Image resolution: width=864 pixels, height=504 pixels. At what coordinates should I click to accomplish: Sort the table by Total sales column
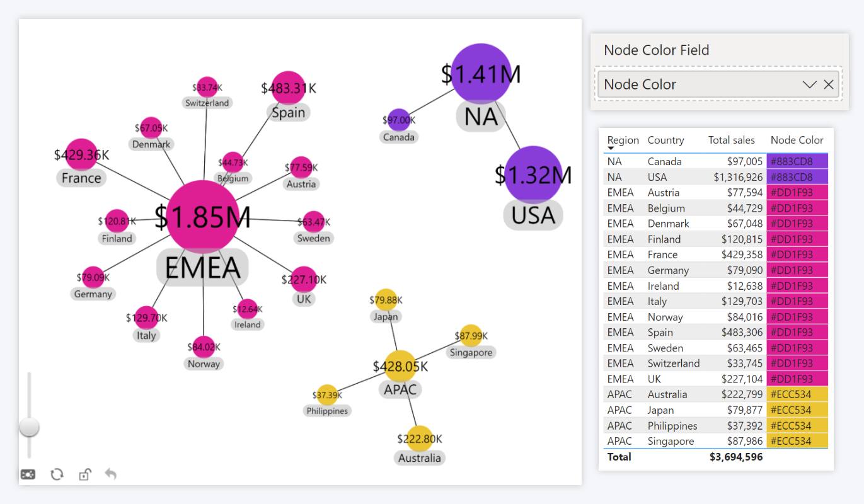(731, 140)
